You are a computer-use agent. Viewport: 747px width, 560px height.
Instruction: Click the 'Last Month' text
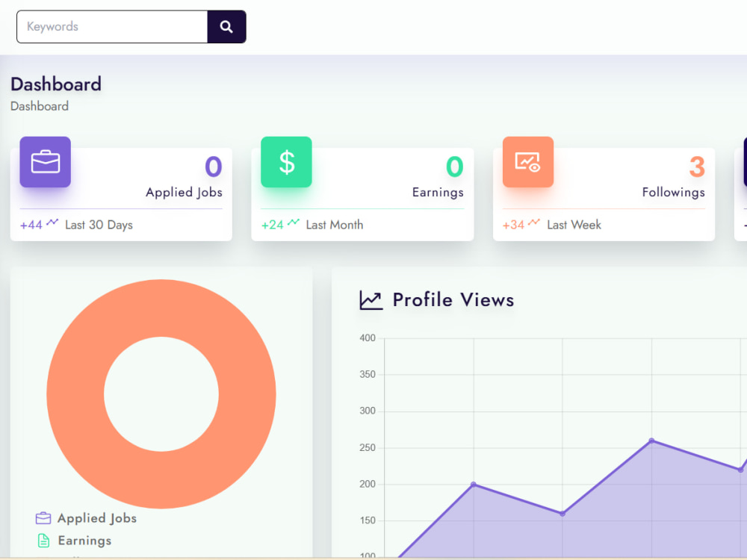335,225
